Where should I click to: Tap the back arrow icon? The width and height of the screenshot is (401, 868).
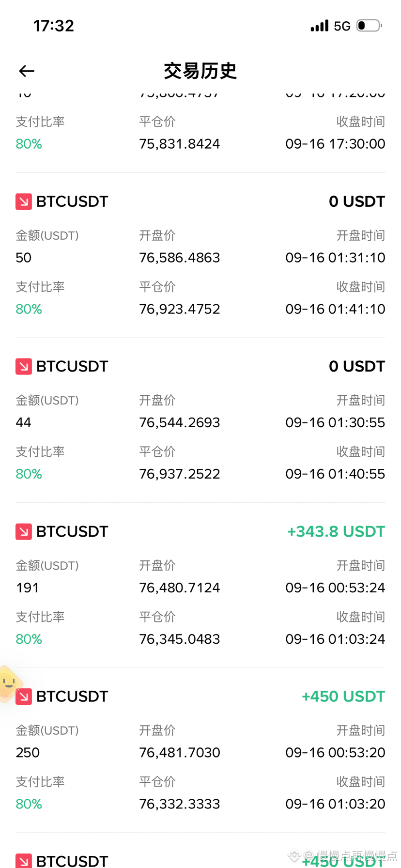[27, 71]
